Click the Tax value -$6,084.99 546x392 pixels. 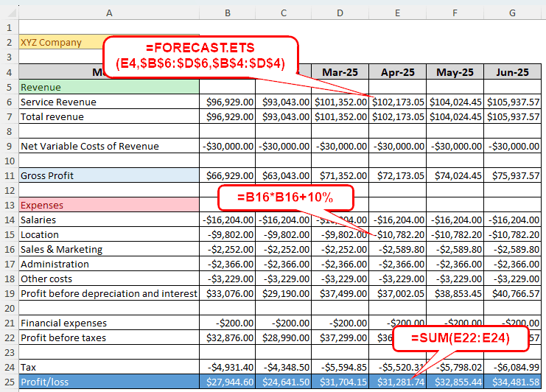(x=512, y=367)
